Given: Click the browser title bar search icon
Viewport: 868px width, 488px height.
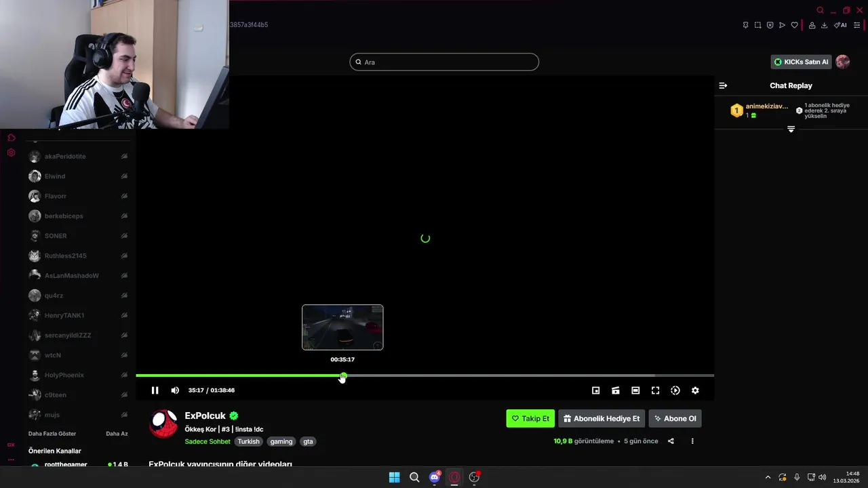Looking at the screenshot, I should tap(820, 10).
